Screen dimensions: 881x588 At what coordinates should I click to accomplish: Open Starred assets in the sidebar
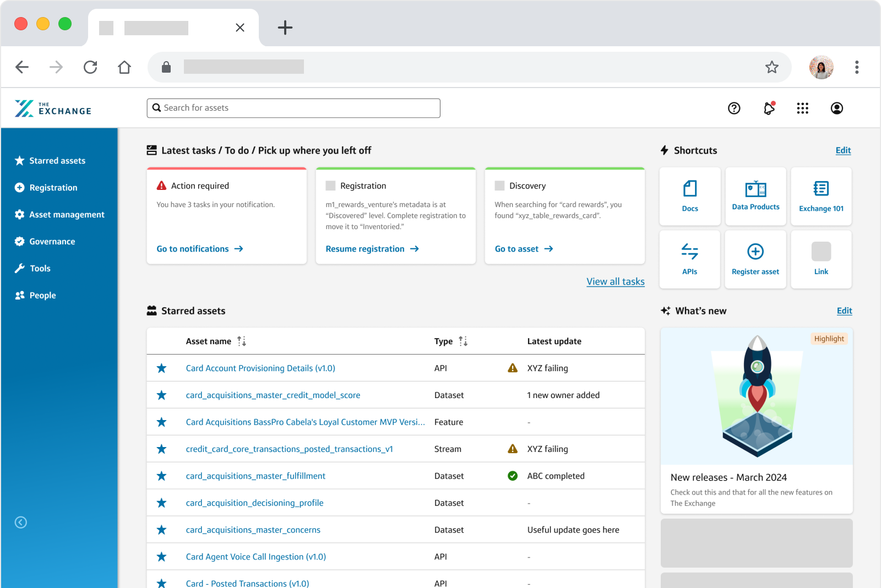[50, 161]
